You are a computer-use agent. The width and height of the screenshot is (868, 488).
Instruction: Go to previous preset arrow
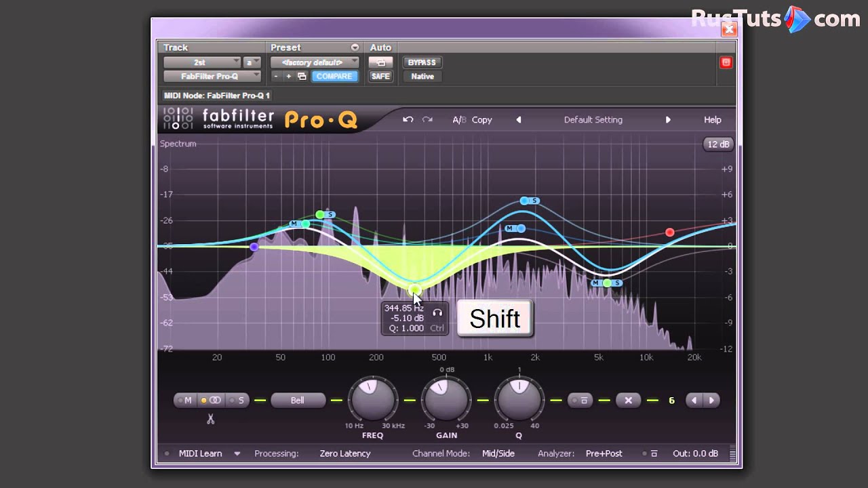[519, 119]
